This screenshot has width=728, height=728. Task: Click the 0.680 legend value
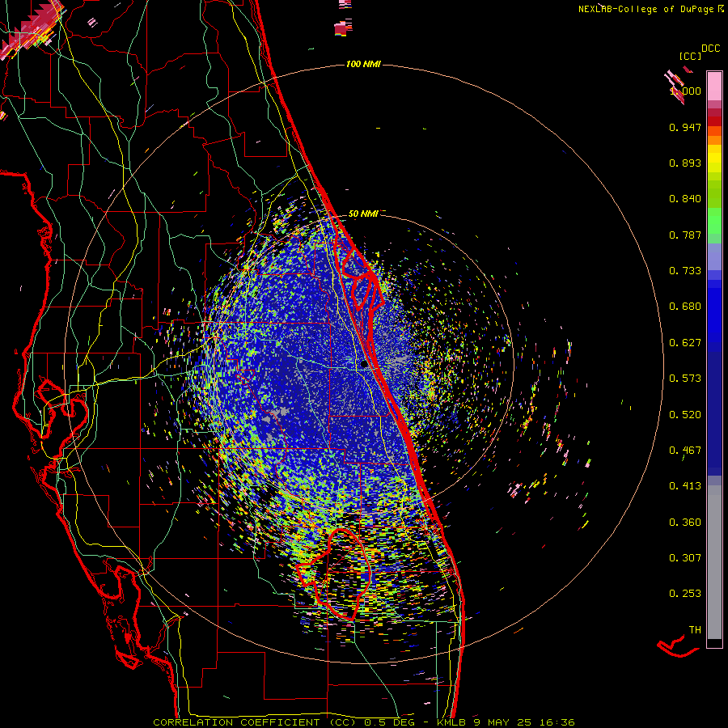685,307
